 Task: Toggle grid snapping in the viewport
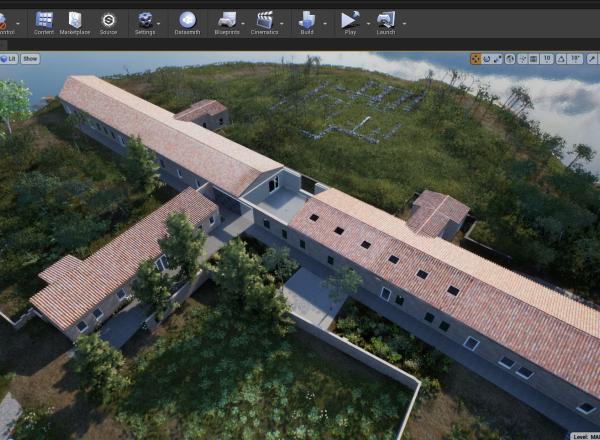[533, 59]
